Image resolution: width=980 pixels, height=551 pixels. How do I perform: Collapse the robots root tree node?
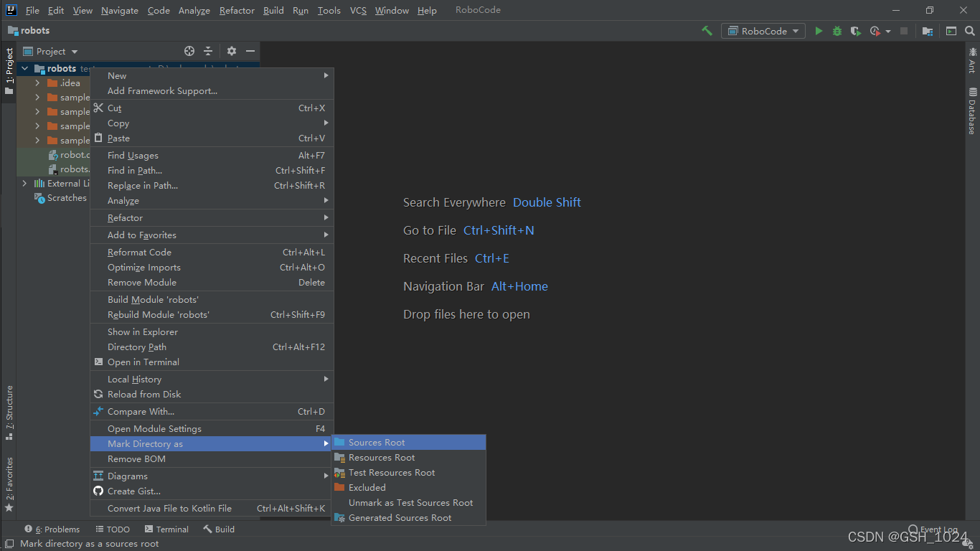pos(25,69)
